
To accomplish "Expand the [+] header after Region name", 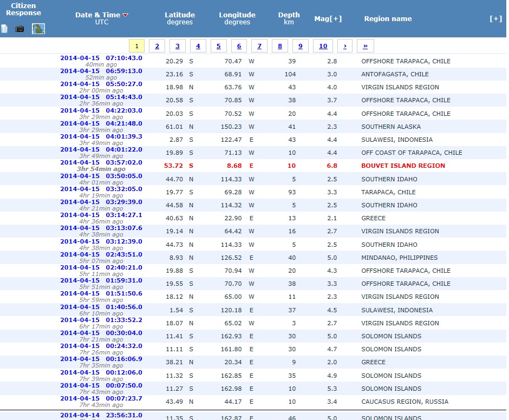I will [495, 18].
